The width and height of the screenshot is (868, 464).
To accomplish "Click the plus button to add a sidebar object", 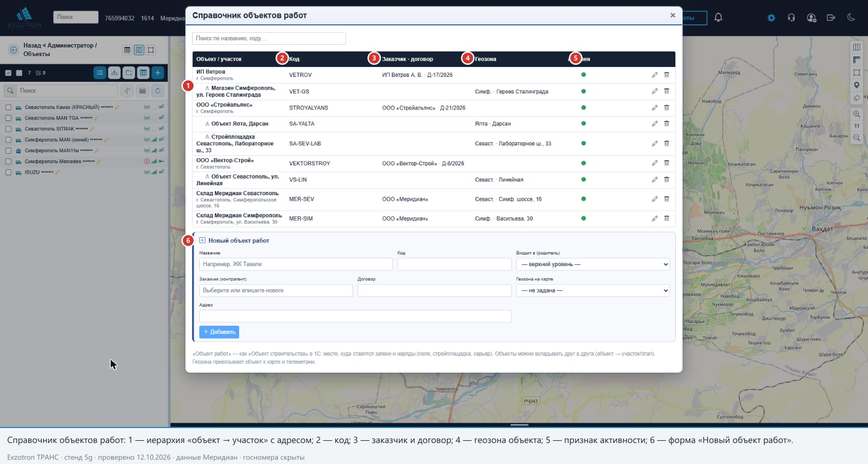I will 158,72.
